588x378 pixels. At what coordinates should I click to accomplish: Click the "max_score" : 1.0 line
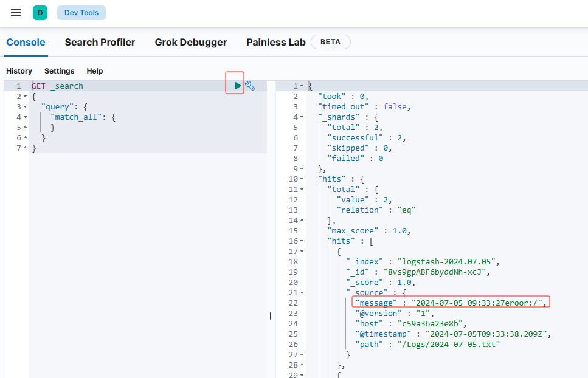click(369, 231)
